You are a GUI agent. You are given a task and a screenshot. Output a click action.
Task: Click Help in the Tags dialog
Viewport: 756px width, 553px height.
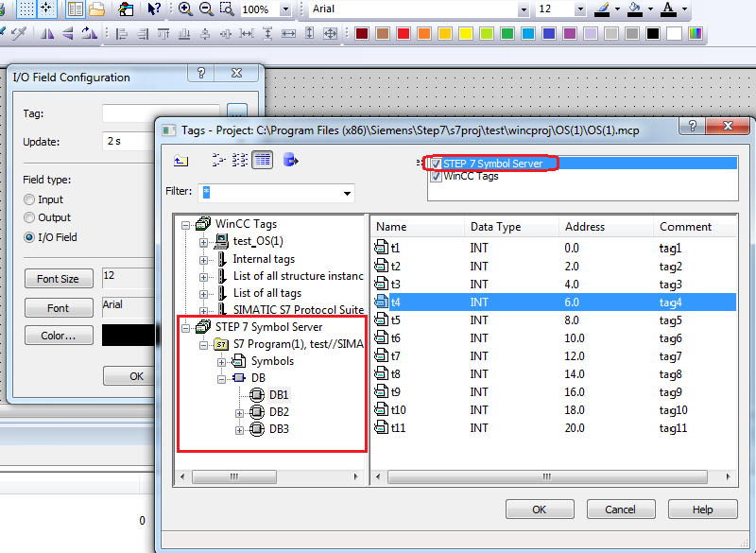point(702,510)
